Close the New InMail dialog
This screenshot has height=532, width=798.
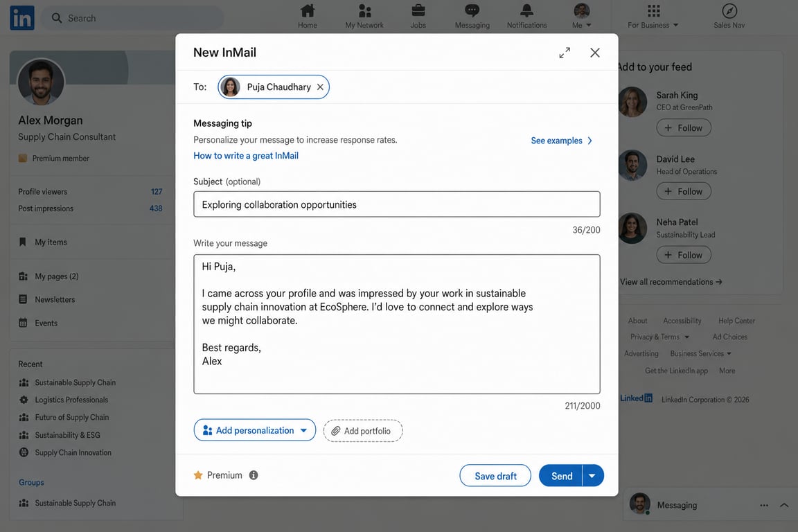(595, 53)
